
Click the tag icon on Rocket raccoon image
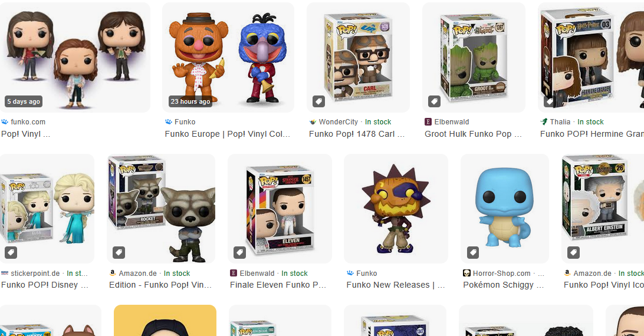tap(119, 252)
